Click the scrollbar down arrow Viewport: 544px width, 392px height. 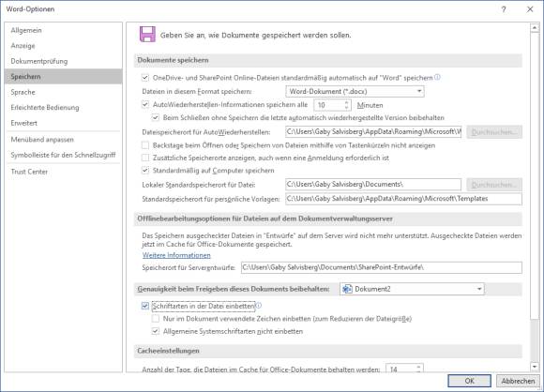click(535, 367)
